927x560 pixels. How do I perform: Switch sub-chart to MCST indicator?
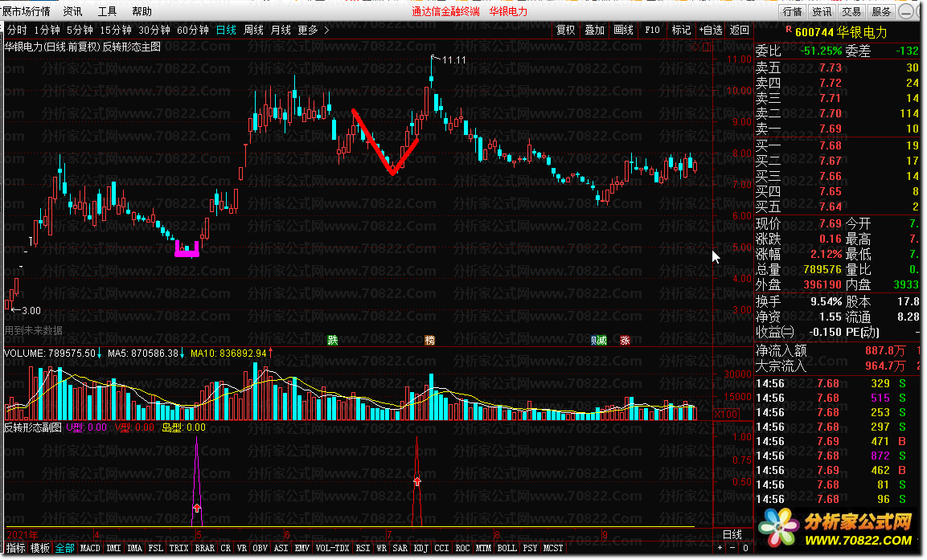(553, 548)
